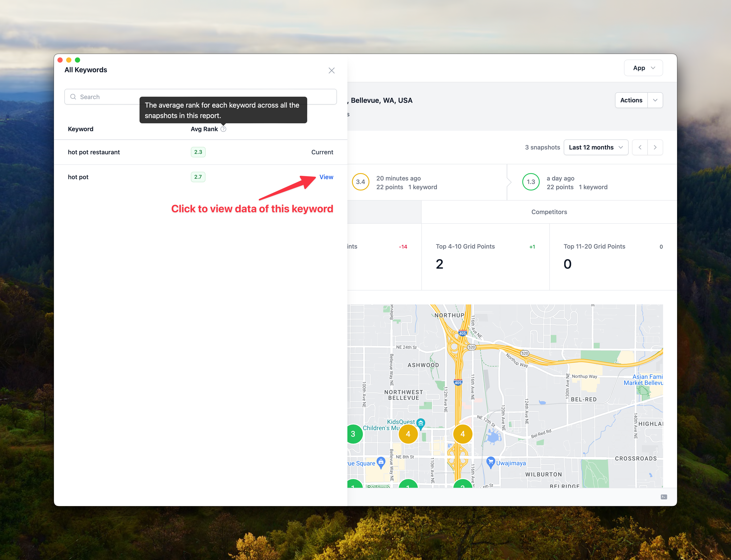Click the Uwajimaya shopping cart map pin
The height and width of the screenshot is (560, 731).
pos(490,462)
